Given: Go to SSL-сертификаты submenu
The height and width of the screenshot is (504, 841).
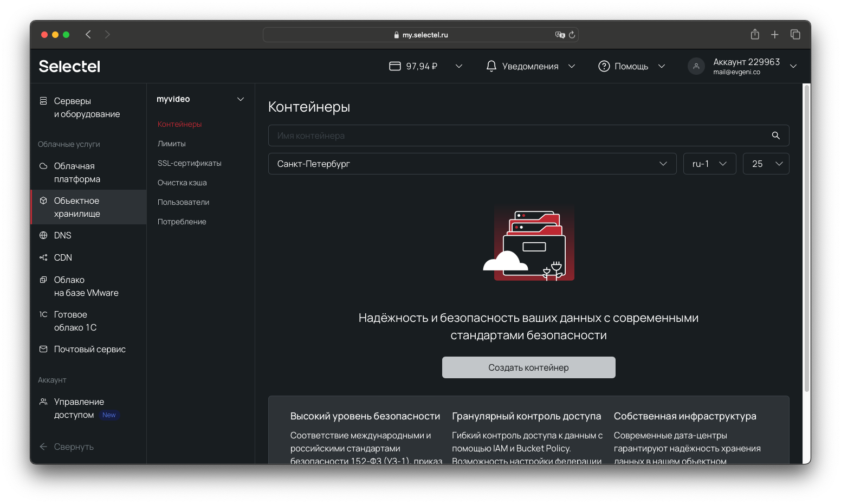Looking at the screenshot, I should pyautogui.click(x=190, y=163).
